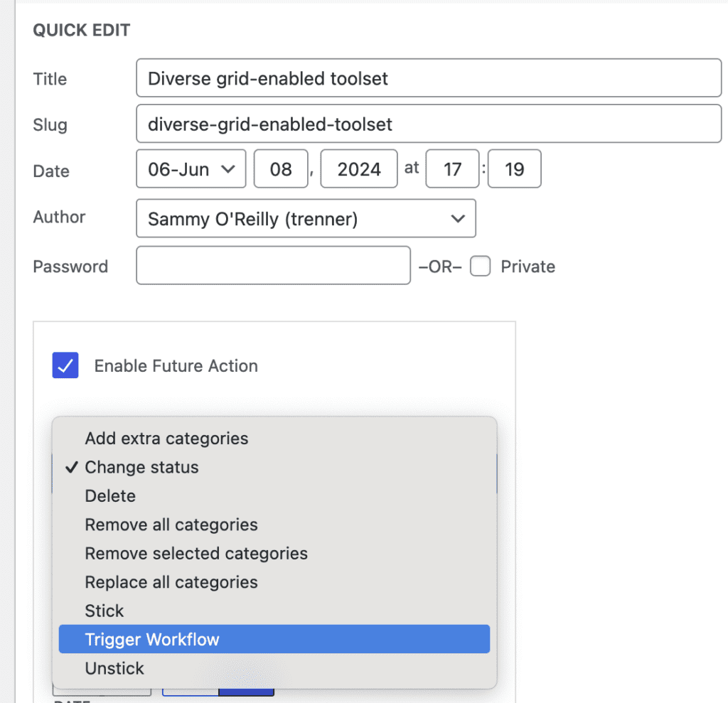Click the Password input field

click(273, 266)
